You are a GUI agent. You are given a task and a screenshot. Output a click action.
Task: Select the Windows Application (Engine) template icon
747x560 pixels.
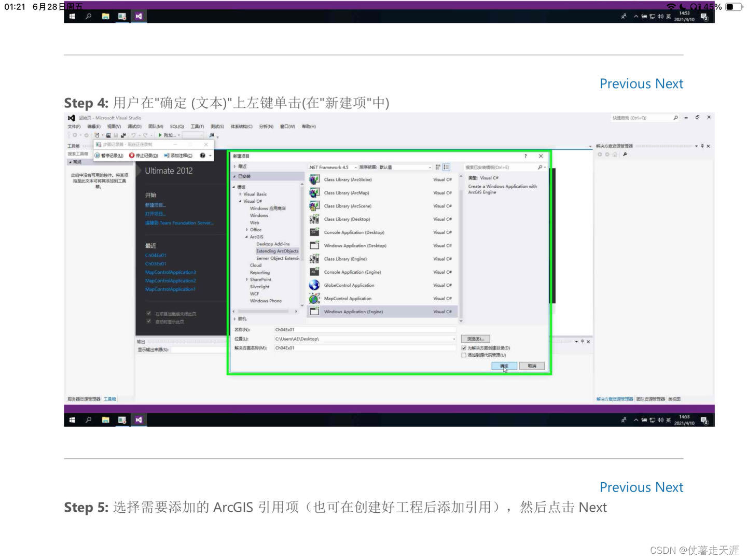(314, 312)
